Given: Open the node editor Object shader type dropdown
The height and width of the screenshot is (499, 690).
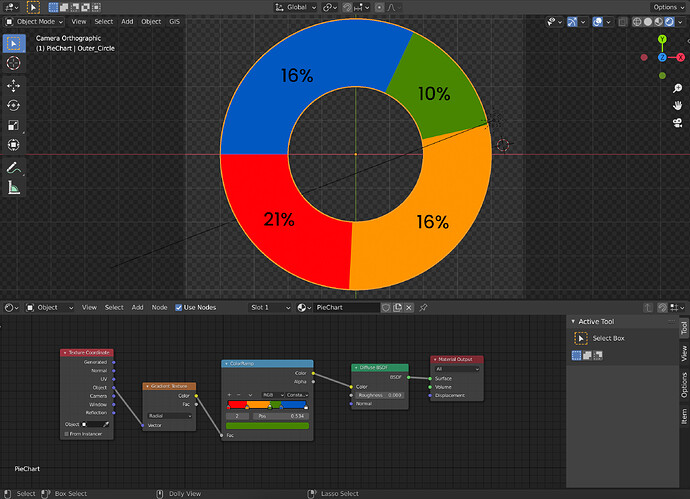Looking at the screenshot, I should pyautogui.click(x=49, y=308).
